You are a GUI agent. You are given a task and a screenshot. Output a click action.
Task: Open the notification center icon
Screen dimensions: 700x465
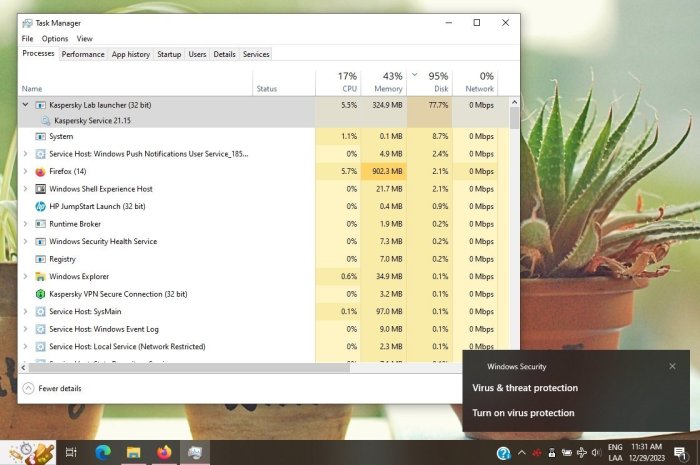(x=680, y=453)
